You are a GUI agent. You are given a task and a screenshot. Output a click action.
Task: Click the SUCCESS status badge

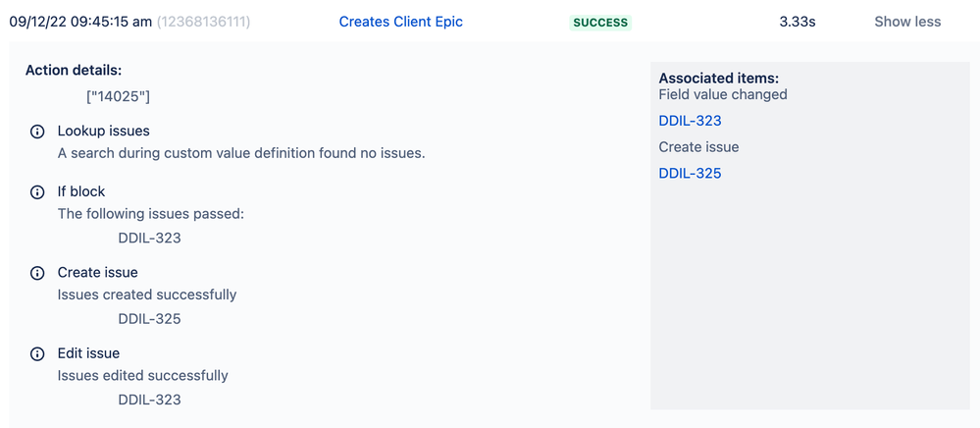(600, 23)
